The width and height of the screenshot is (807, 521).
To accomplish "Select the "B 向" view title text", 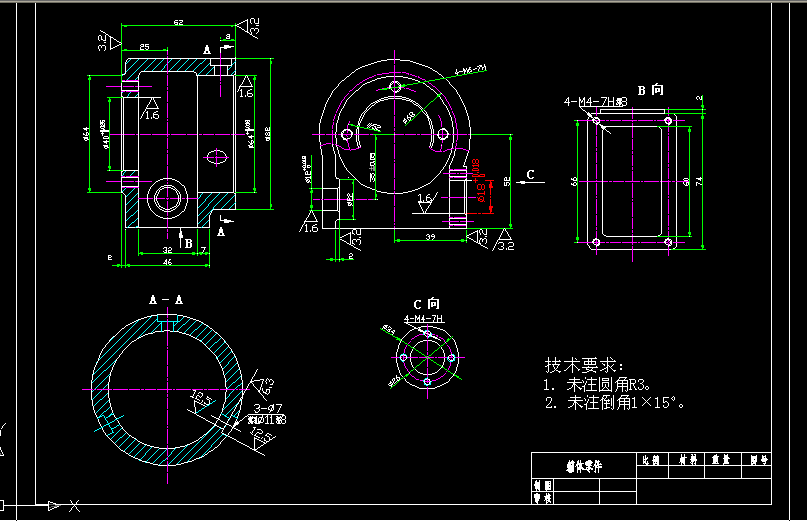I will click(x=651, y=90).
